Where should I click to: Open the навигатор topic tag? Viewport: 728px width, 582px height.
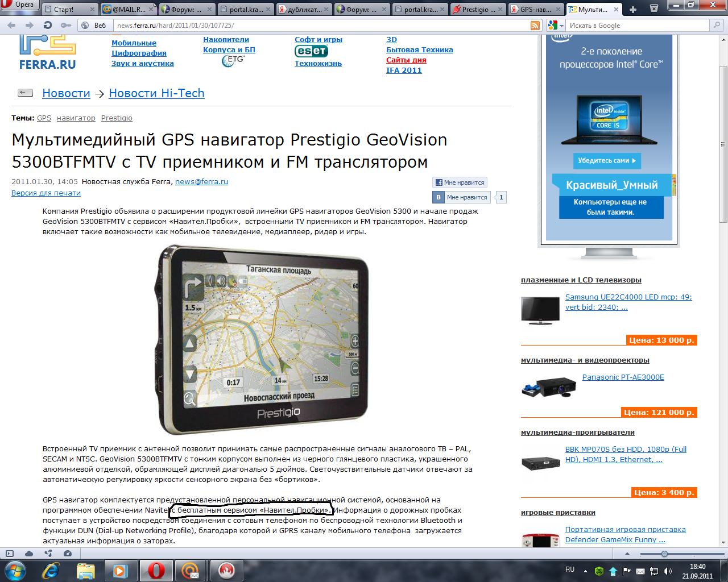(x=76, y=118)
